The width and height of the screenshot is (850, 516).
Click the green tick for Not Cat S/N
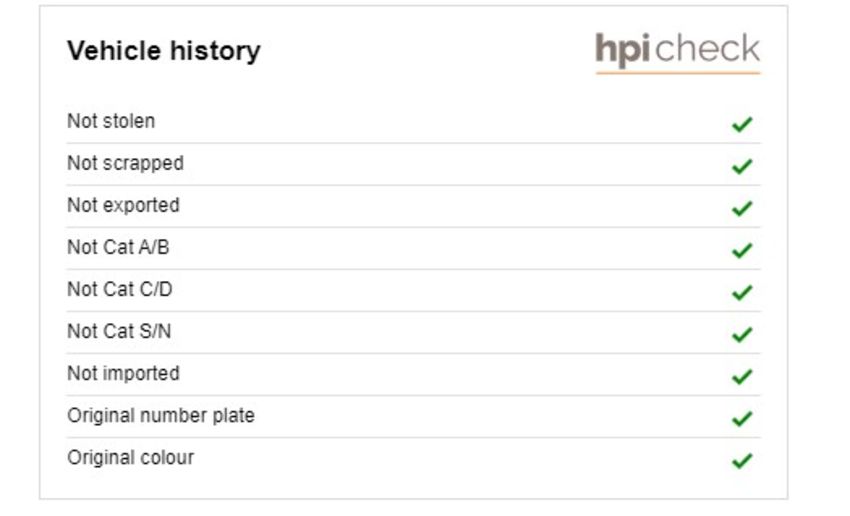click(742, 334)
